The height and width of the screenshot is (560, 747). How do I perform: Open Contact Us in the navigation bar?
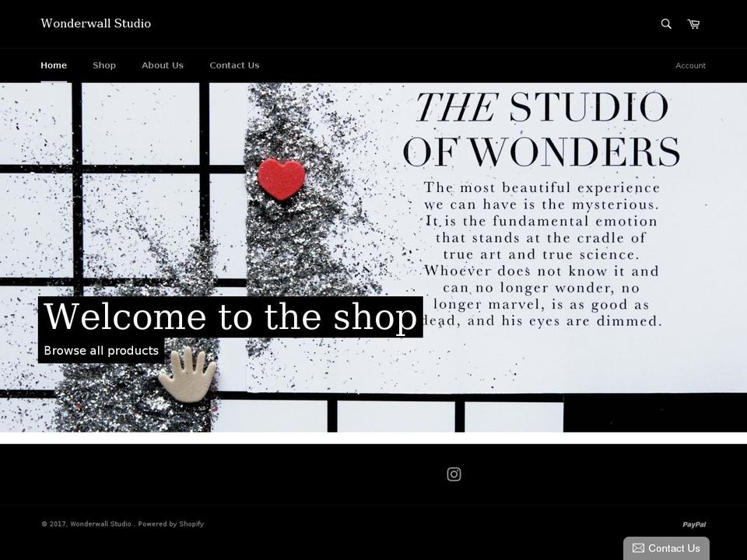coord(234,65)
